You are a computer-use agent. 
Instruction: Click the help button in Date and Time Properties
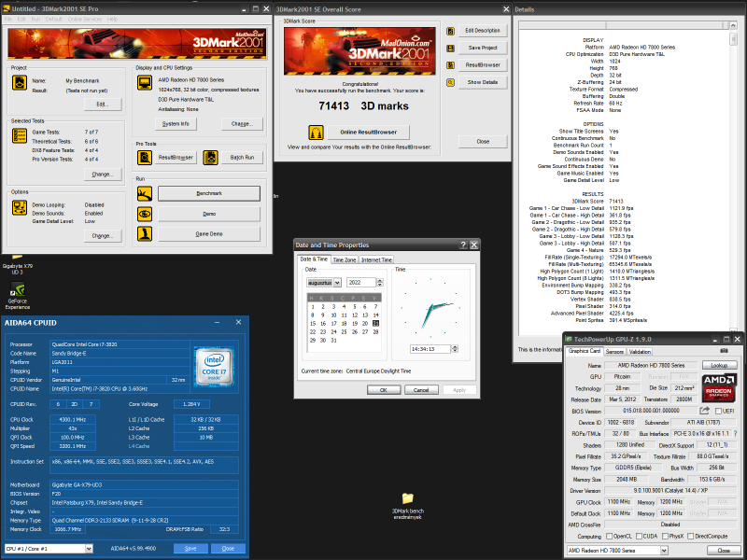point(463,245)
